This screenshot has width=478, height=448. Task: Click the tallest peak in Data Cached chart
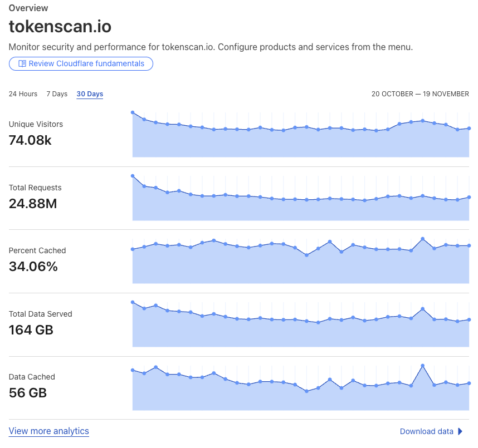tap(422, 366)
